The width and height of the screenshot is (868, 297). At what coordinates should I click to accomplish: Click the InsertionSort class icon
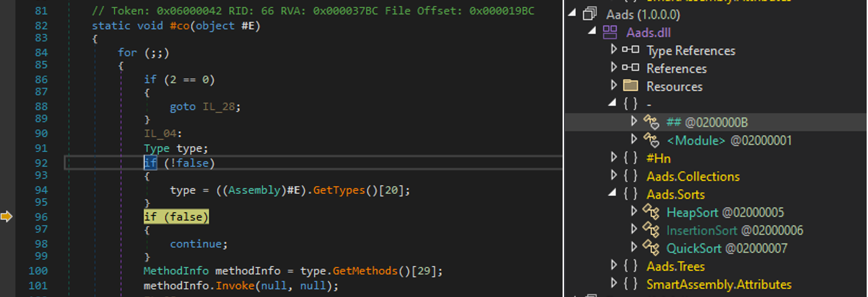651,231
